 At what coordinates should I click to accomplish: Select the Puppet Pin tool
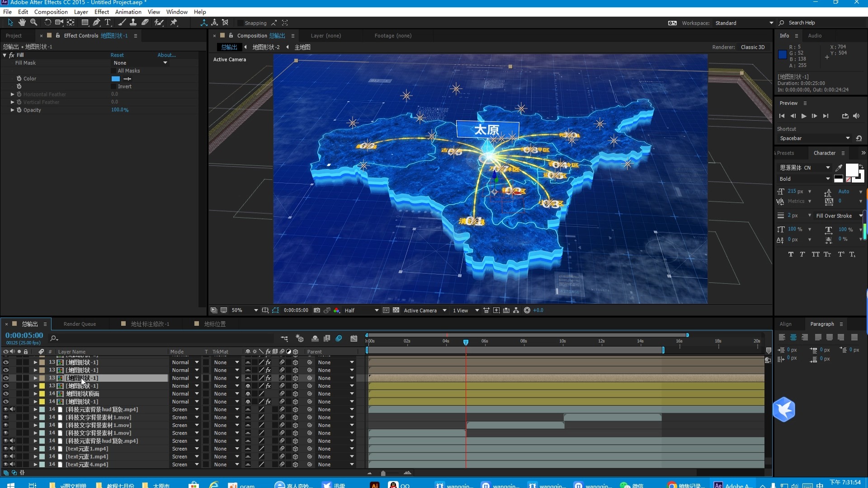[x=174, y=23]
